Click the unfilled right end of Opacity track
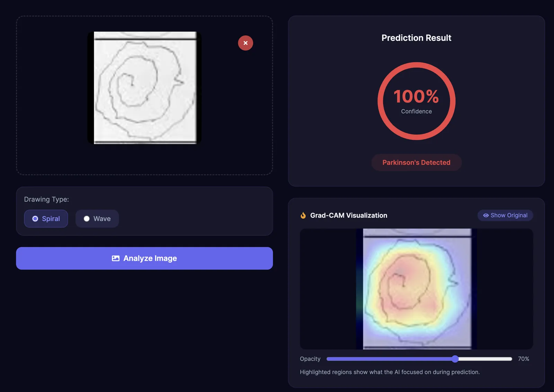This screenshot has height=392, width=554. click(x=485, y=359)
